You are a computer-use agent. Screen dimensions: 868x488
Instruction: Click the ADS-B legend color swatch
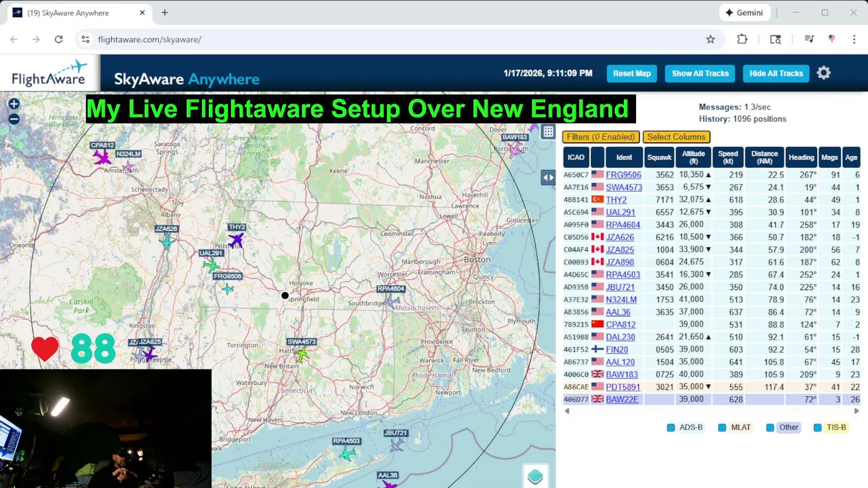(671, 428)
